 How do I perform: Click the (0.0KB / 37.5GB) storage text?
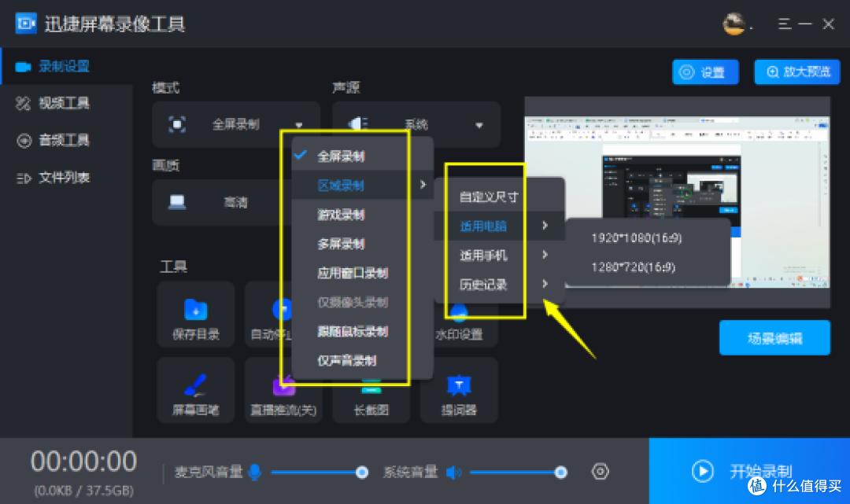tap(84, 491)
